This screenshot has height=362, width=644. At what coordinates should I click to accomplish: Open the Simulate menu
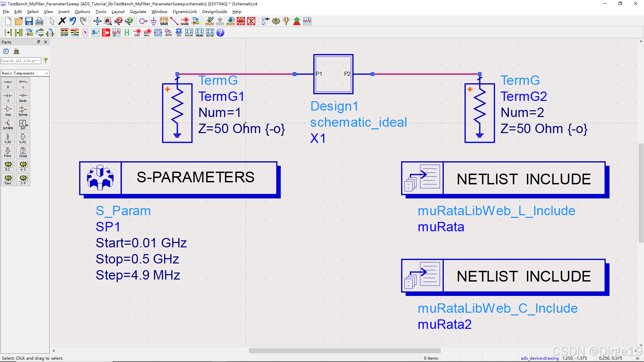[x=138, y=11]
